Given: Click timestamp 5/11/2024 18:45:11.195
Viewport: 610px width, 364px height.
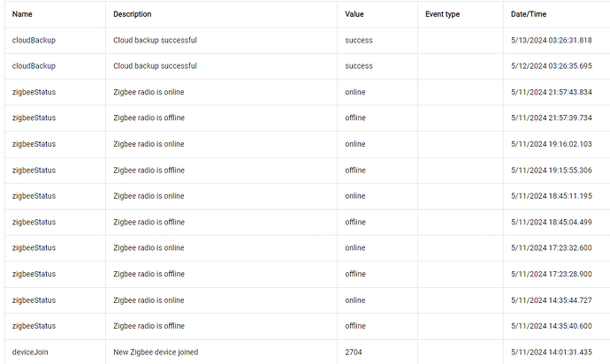Looking at the screenshot, I should click(x=552, y=196).
